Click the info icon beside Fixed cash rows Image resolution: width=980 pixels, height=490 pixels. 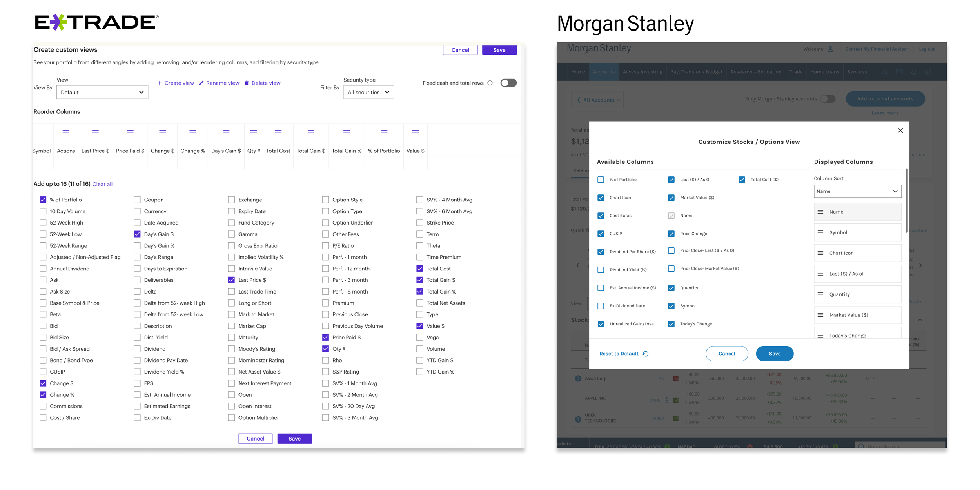tap(490, 83)
